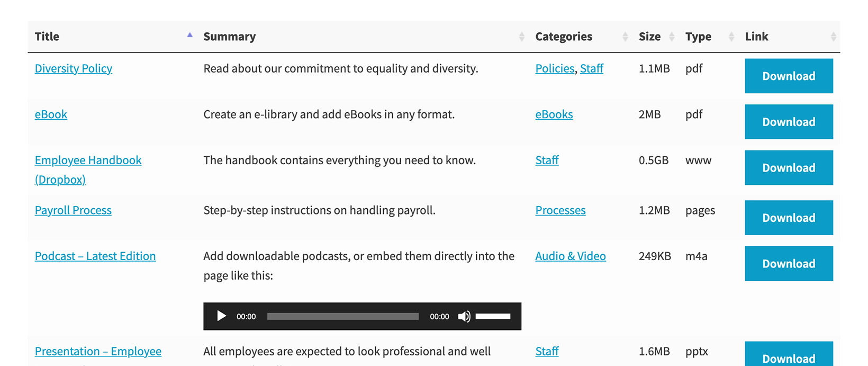The height and width of the screenshot is (366, 868).
Task: Open the Podcast – Latest Edition link
Action: (95, 256)
